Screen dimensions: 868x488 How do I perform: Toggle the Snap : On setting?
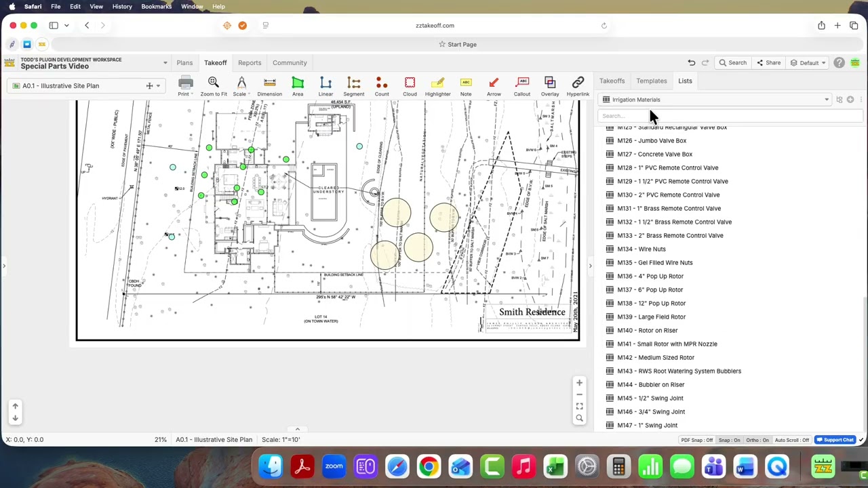pos(730,440)
